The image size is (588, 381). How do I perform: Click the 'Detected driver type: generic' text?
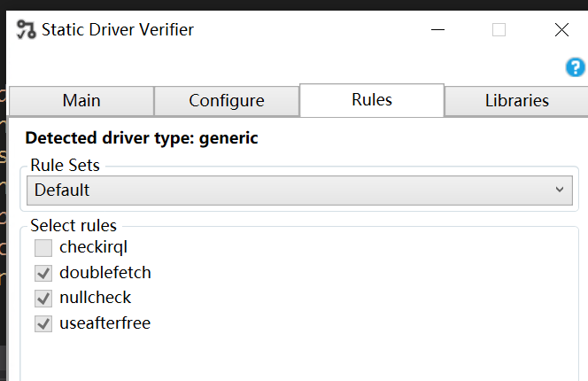pyautogui.click(x=142, y=138)
